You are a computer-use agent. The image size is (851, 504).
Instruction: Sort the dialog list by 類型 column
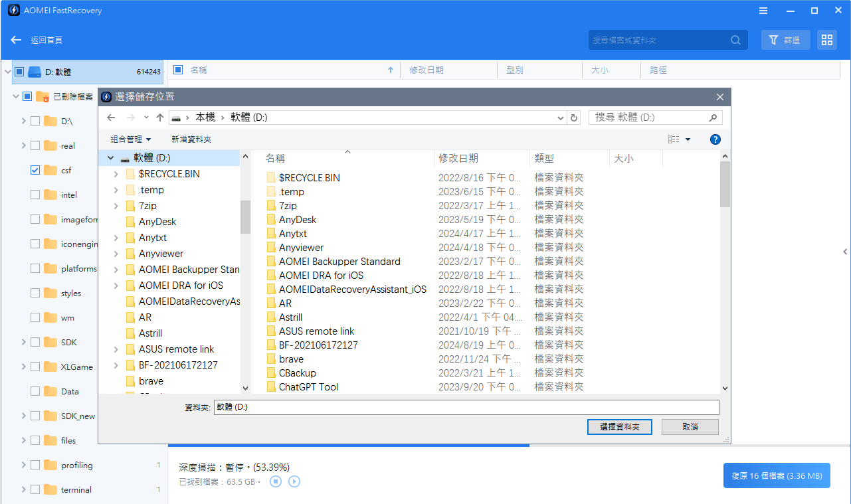point(544,159)
